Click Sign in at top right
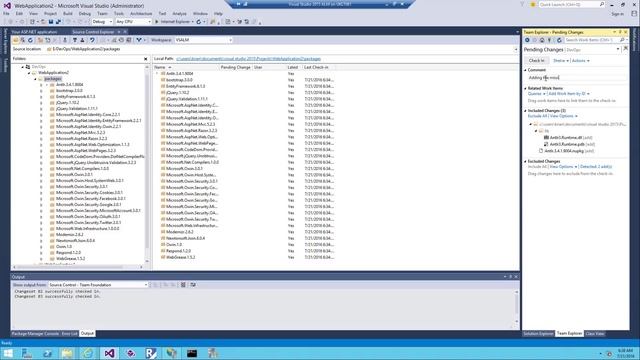 [618, 14]
